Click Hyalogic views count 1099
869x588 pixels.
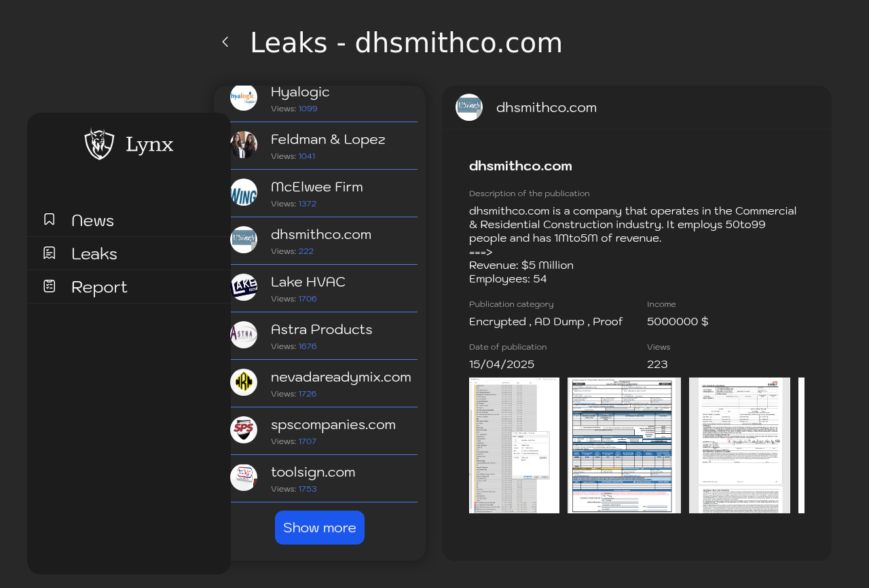(308, 109)
